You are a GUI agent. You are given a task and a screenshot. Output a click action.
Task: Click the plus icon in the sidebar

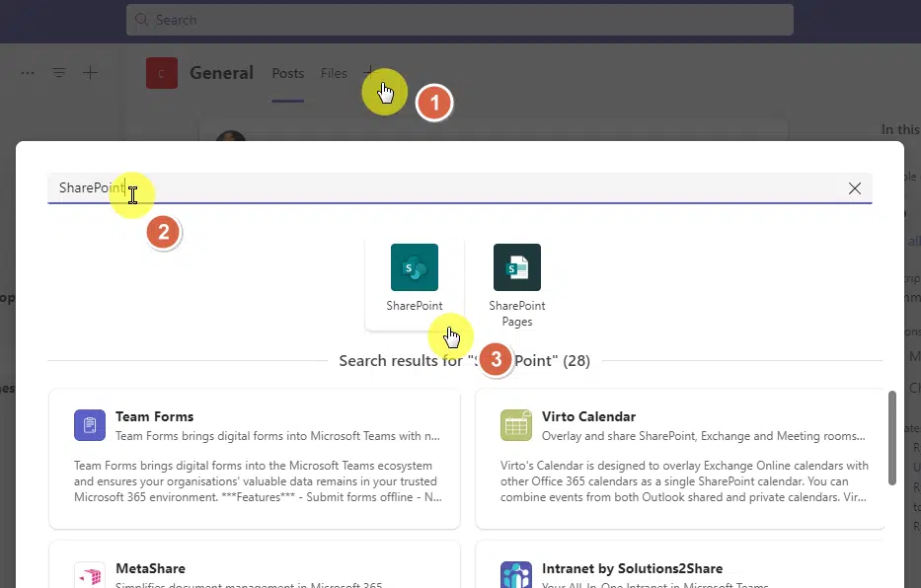point(90,73)
